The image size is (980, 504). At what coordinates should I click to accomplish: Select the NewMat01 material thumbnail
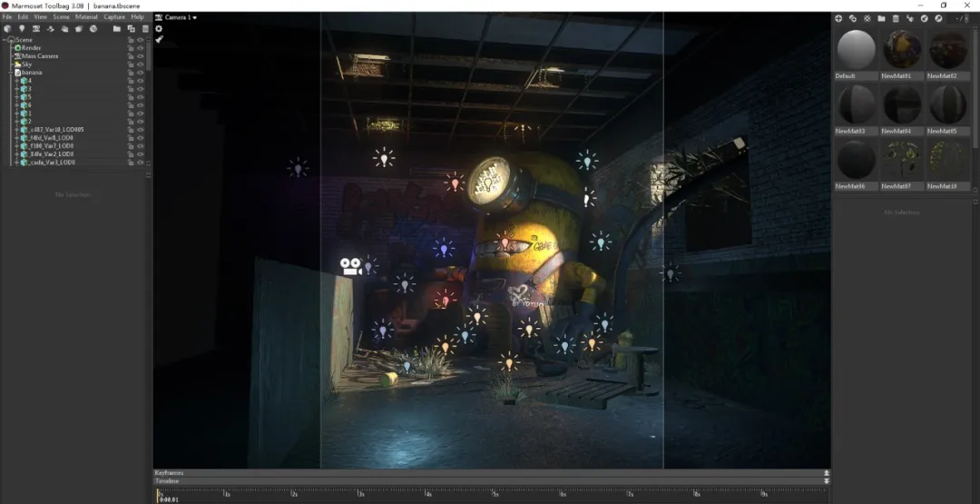coord(902,51)
